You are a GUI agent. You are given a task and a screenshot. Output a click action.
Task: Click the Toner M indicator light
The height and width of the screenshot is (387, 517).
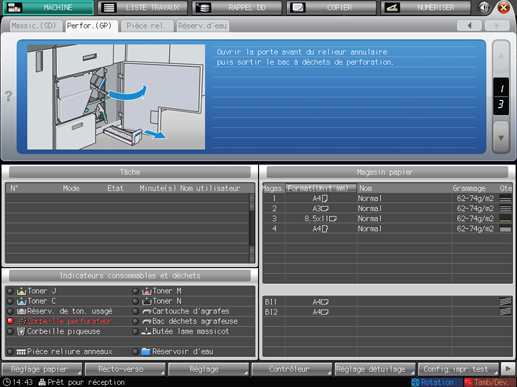(x=135, y=291)
